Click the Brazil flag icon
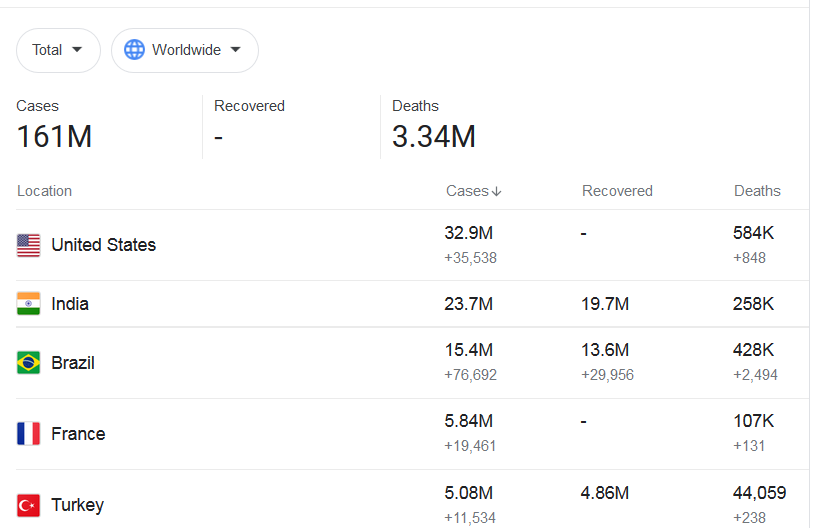The height and width of the screenshot is (528, 818). 28,363
